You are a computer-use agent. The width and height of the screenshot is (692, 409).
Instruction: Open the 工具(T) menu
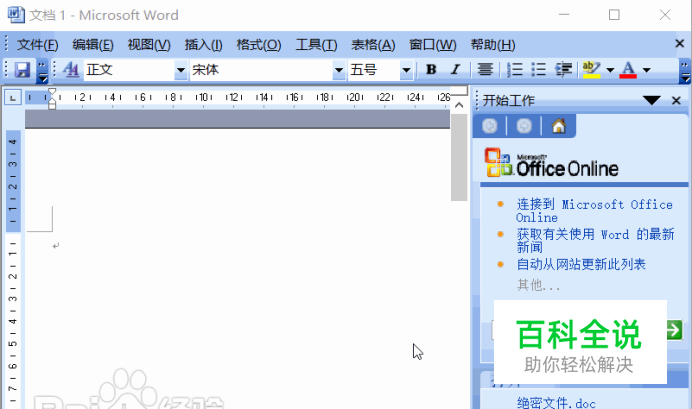click(316, 45)
